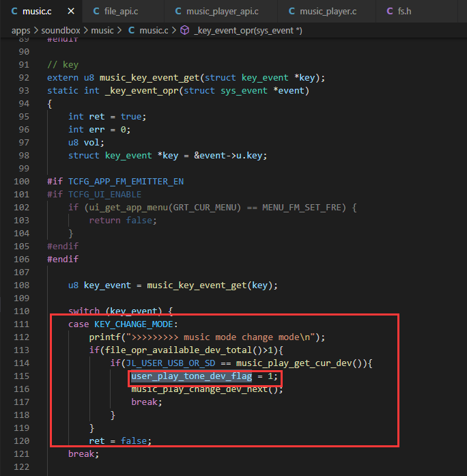467x476 pixels.
Task: Click the C file icon on music.c tab
Action: click(14, 11)
